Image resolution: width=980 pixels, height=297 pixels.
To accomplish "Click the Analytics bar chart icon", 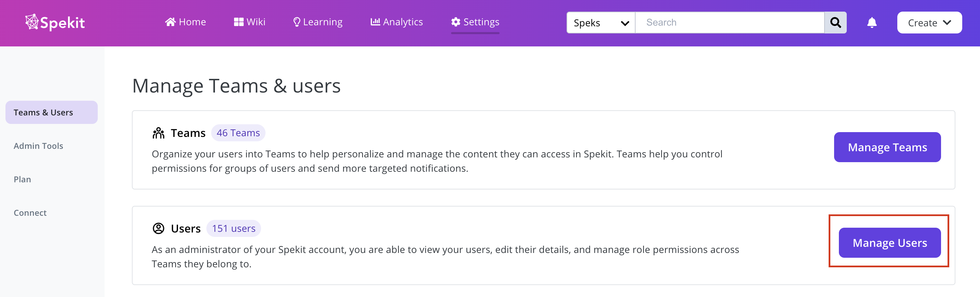I will (375, 22).
